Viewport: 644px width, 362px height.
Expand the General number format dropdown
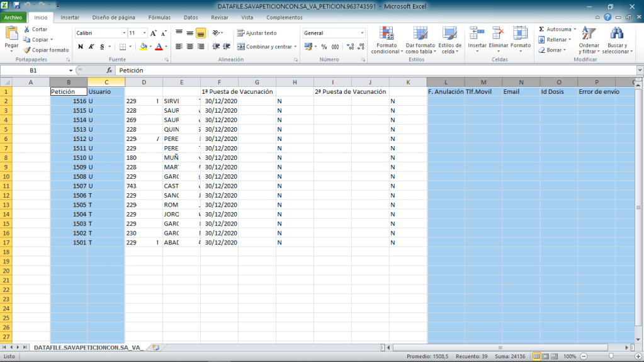click(362, 33)
